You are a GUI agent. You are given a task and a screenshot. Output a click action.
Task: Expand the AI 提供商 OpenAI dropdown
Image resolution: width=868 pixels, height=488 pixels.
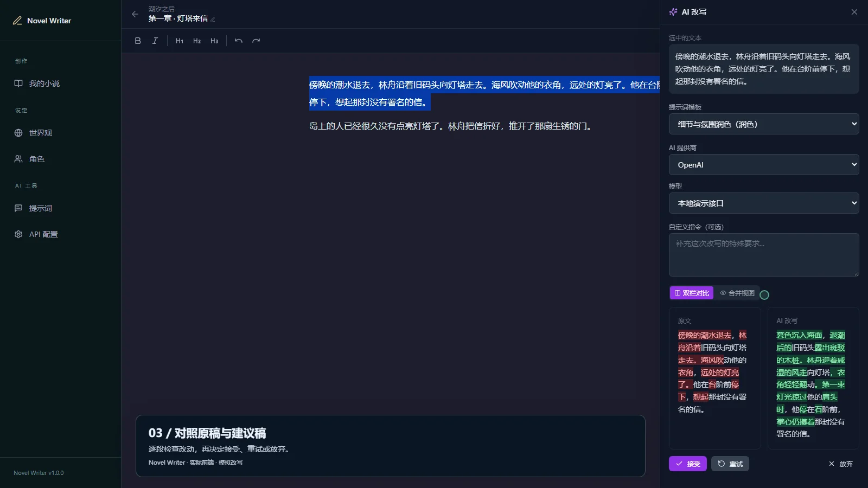(764, 165)
